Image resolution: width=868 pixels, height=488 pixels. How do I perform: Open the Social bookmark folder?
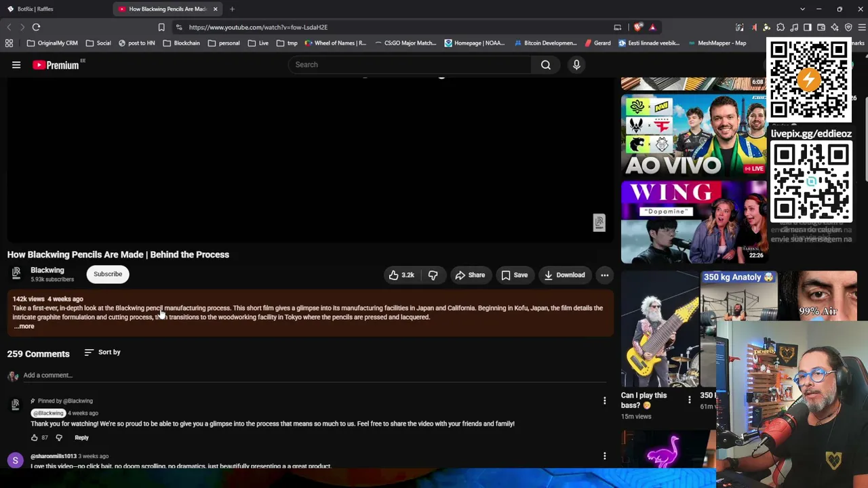(98, 43)
